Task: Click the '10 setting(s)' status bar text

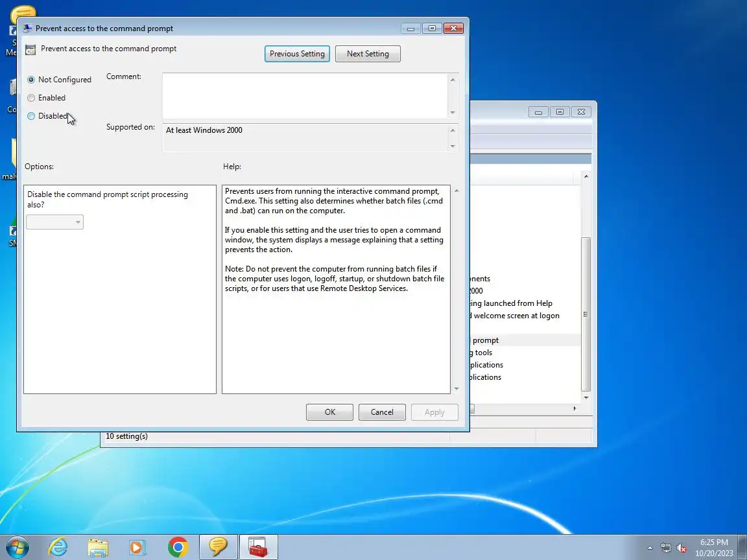Action: tap(126, 436)
